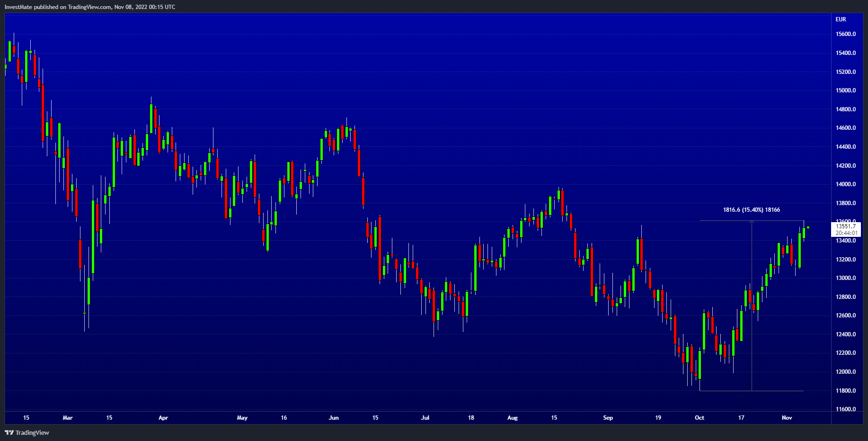This screenshot has height=441, width=868.
Task: Click the vertical price range measurement arrow
Action: (752, 306)
